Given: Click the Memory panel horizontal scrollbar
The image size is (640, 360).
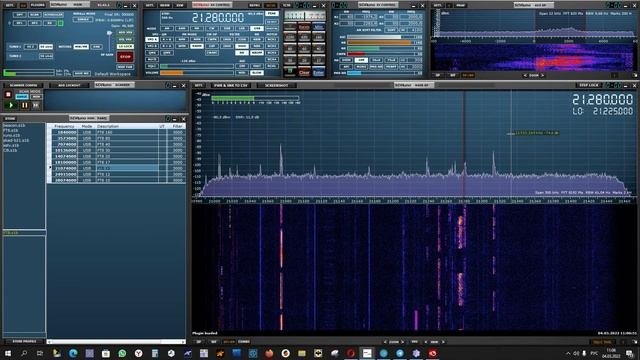Looking at the screenshot, I should coord(116,342).
